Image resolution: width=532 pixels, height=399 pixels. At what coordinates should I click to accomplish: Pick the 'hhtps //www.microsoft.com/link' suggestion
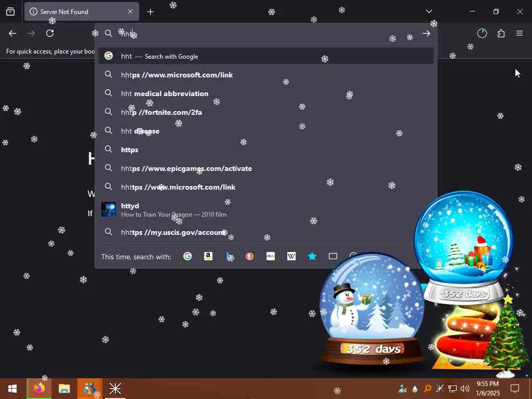click(x=265, y=75)
